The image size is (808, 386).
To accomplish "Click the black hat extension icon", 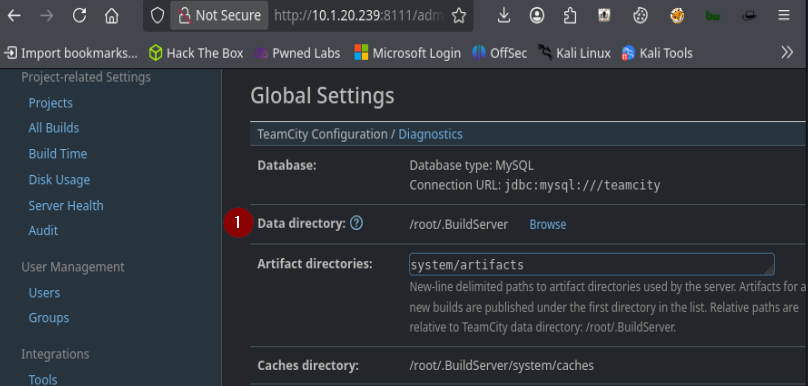I will point(749,16).
